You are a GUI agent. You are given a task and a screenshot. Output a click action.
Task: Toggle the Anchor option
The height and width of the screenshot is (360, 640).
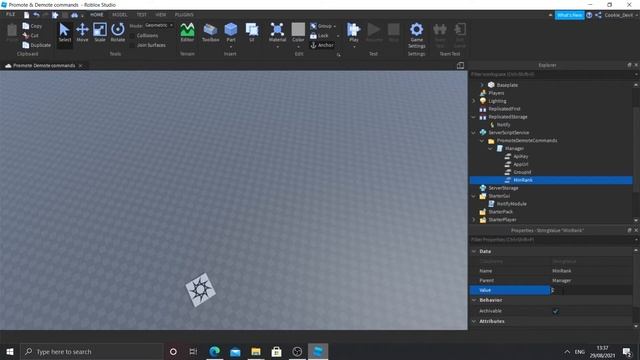tap(322, 45)
